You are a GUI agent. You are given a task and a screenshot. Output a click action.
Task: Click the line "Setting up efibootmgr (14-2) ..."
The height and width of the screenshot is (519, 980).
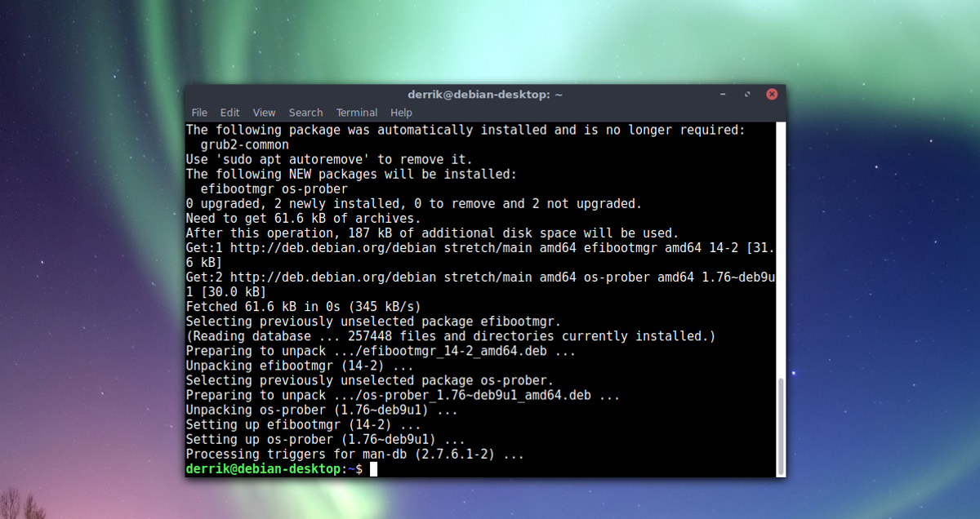click(303, 424)
